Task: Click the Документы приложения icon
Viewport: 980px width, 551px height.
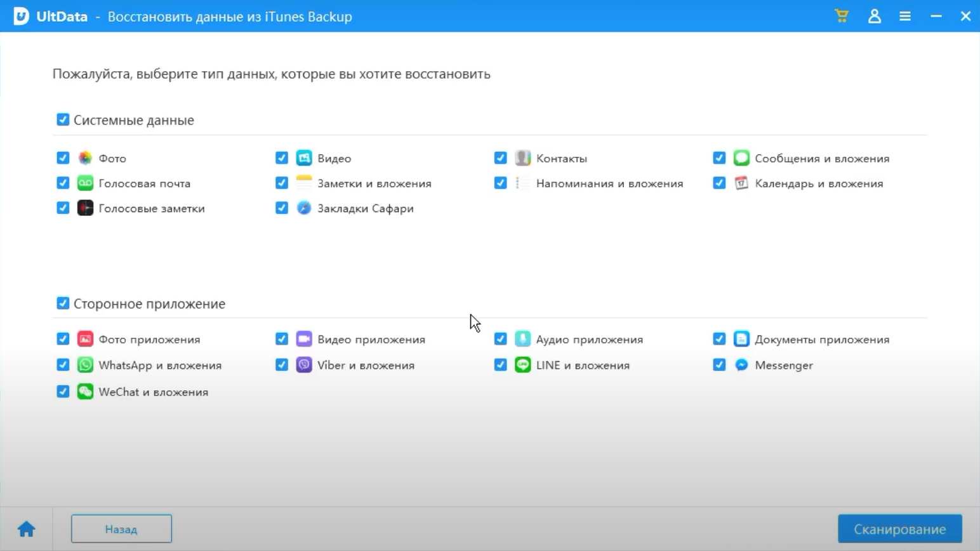Action: tap(741, 339)
